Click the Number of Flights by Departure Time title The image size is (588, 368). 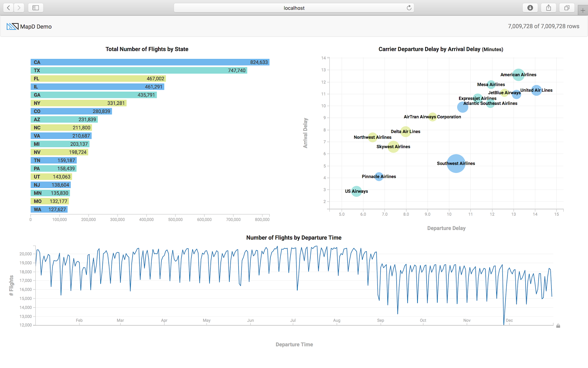294,238
